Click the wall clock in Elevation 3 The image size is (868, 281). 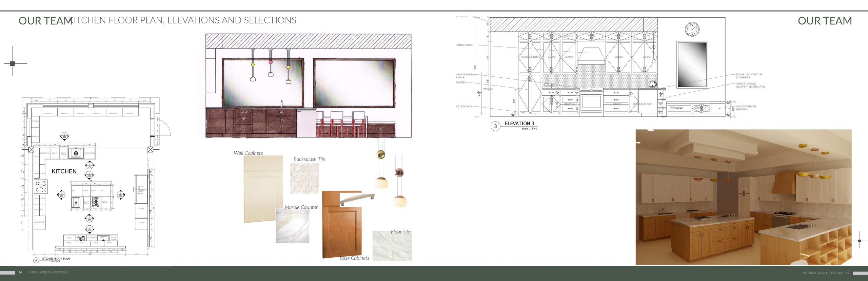[x=692, y=29]
